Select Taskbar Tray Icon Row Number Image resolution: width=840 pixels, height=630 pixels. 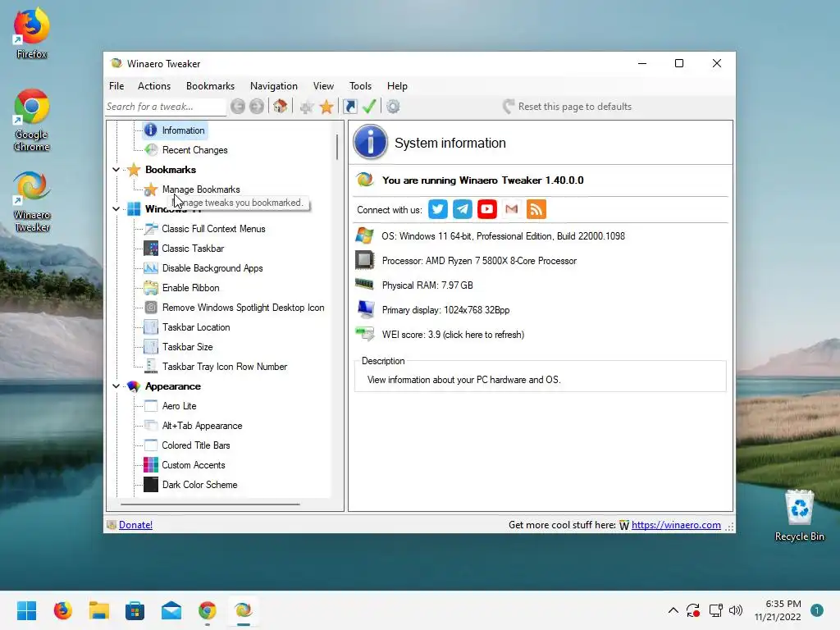(225, 367)
